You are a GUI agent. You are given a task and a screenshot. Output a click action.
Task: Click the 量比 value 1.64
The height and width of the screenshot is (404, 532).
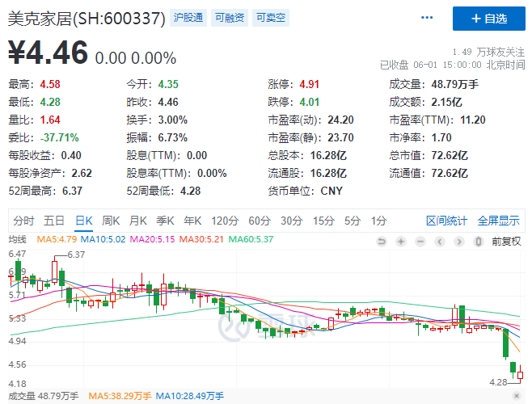click(x=50, y=120)
